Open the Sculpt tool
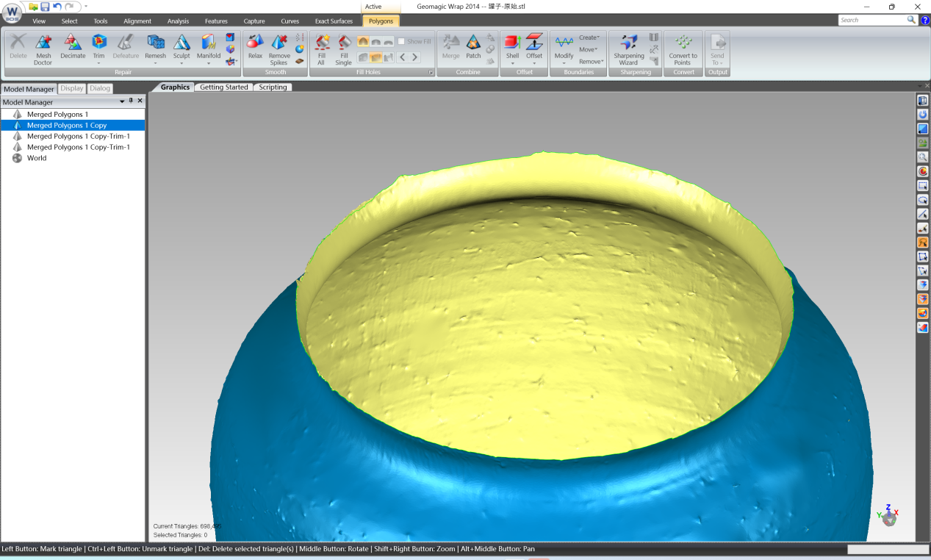Screen dimensions: 931x560 pyautogui.click(x=181, y=49)
